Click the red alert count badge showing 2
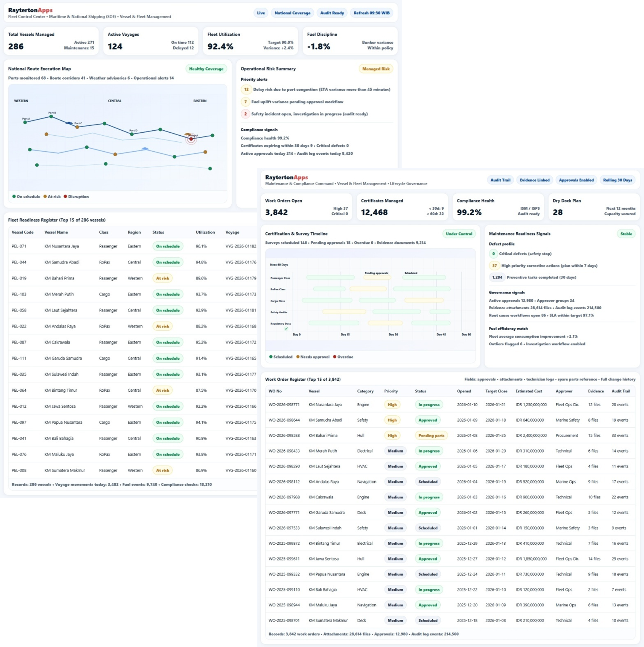 (246, 114)
